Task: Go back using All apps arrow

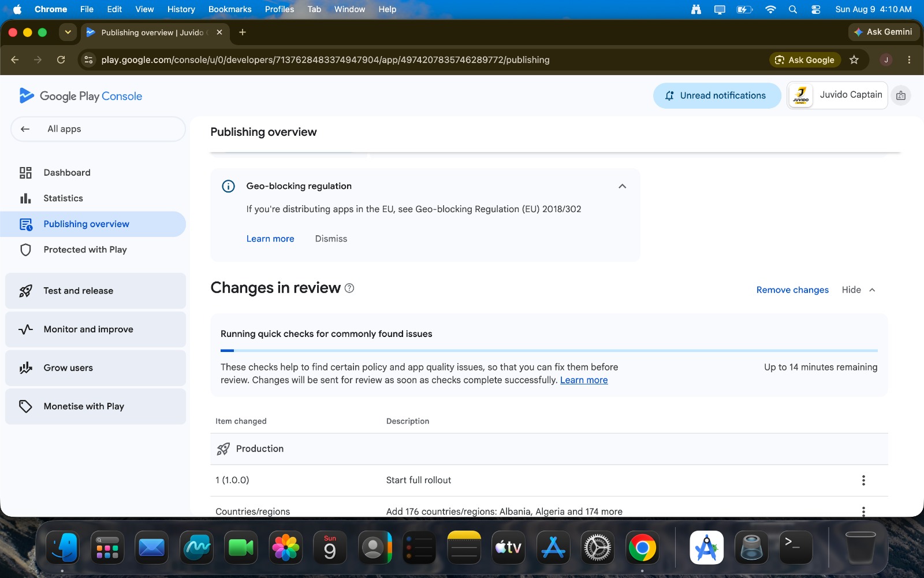Action: (x=25, y=129)
